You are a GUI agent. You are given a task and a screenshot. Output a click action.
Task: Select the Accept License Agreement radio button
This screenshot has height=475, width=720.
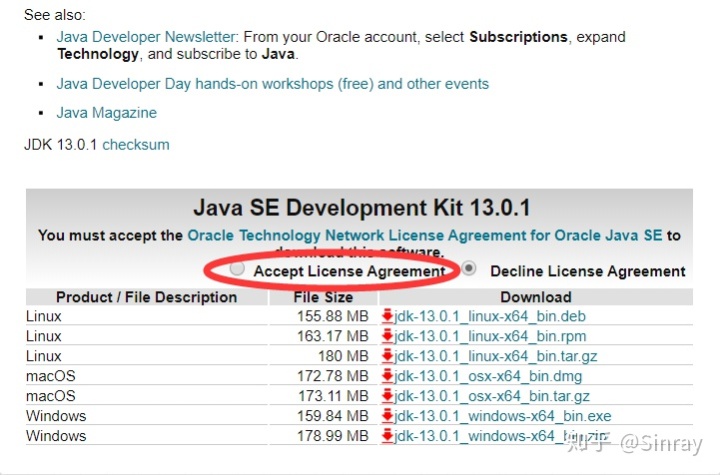[237, 268]
